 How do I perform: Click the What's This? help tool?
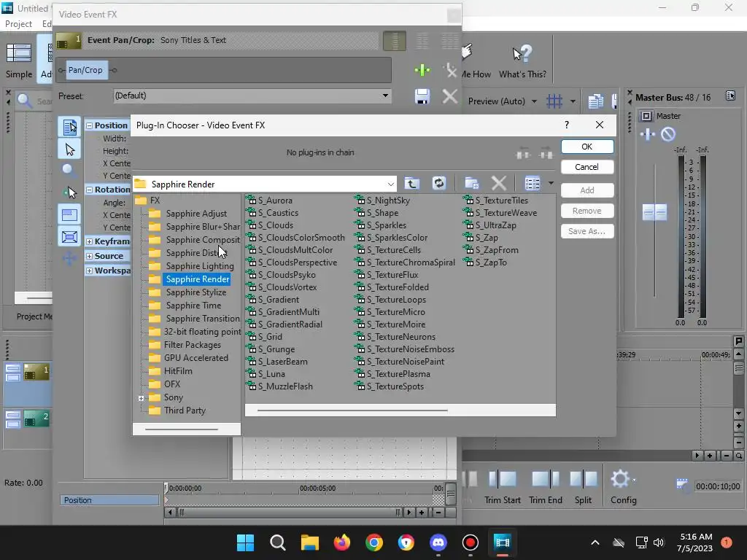[522, 61]
